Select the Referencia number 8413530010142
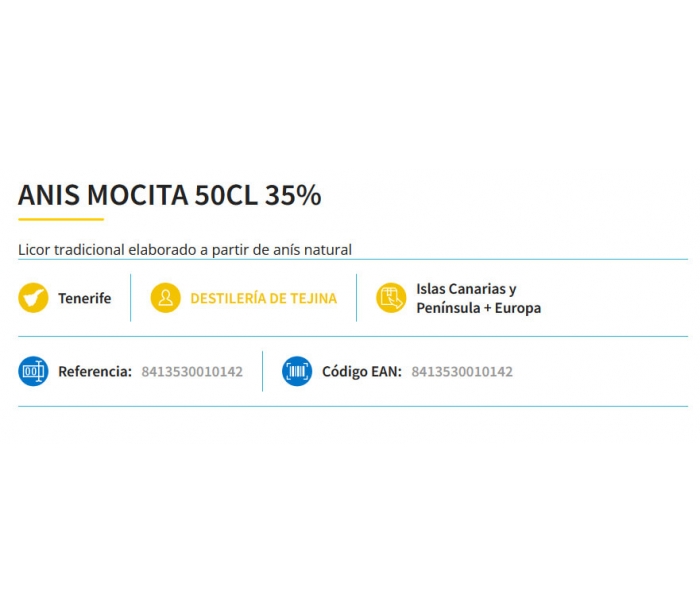The image size is (700, 614). pyautogui.click(x=192, y=372)
